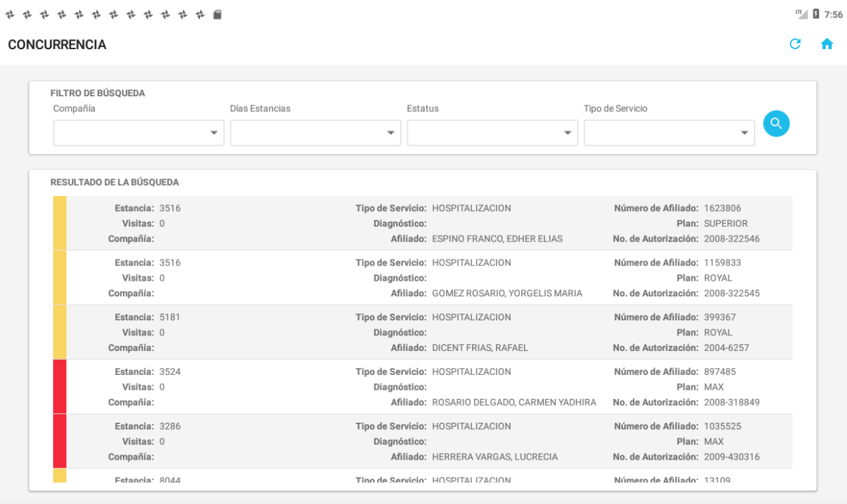
Task: Click authorization number 2008-322546
Action: tap(732, 239)
